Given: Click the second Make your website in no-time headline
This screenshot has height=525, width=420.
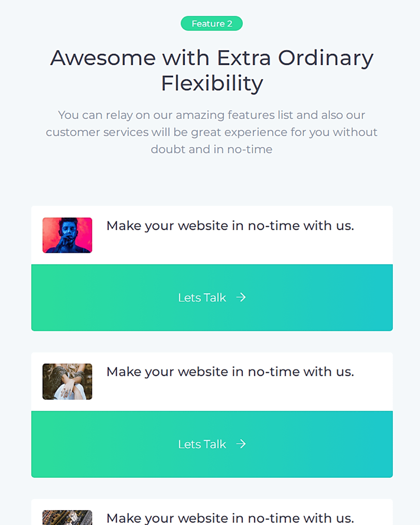Looking at the screenshot, I should click(x=230, y=372).
